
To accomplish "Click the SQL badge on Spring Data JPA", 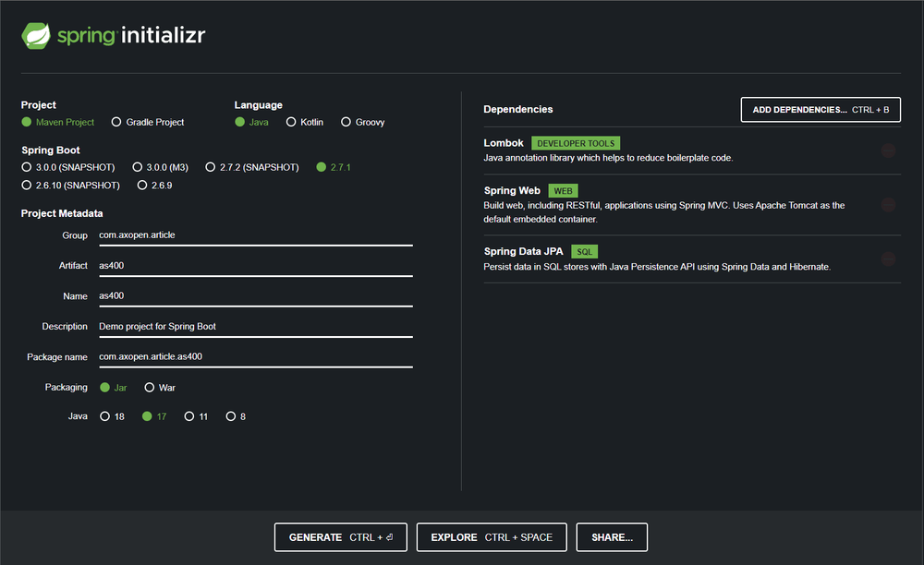I will click(583, 251).
